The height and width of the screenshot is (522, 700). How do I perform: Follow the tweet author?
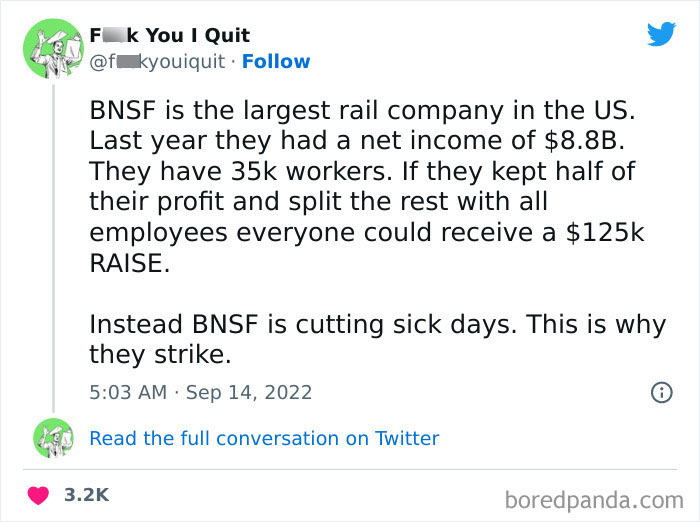[x=276, y=62]
